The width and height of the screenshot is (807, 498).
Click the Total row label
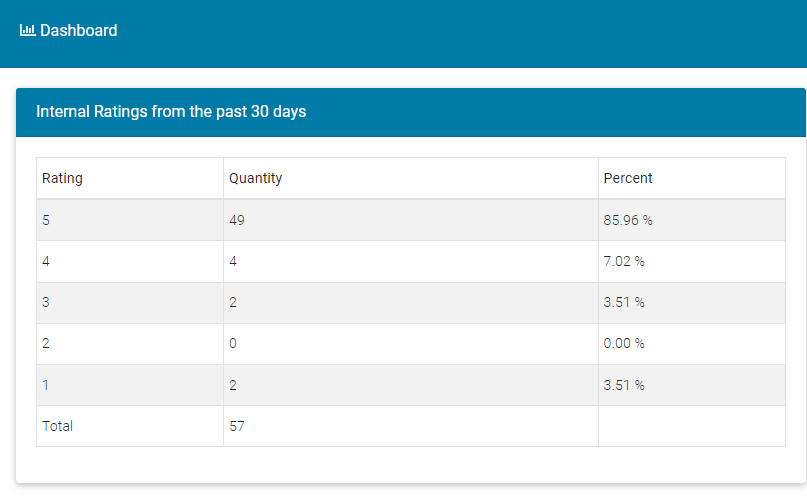coord(58,426)
